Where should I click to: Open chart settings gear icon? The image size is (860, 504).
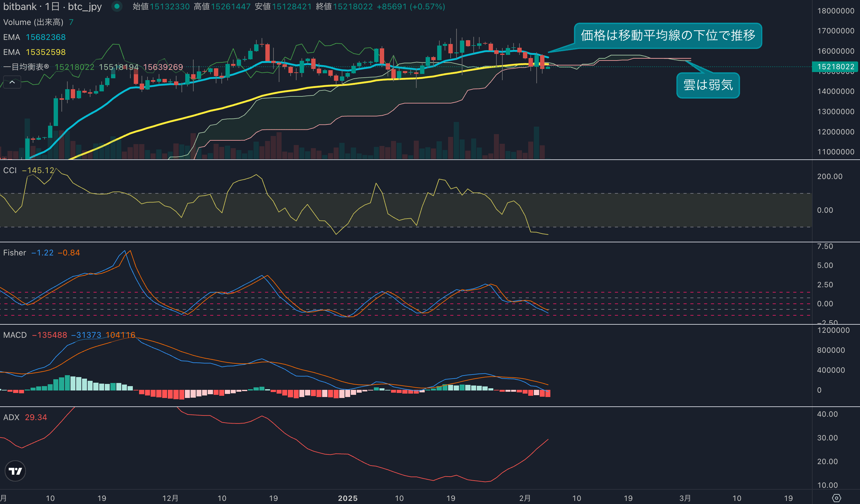(x=836, y=498)
